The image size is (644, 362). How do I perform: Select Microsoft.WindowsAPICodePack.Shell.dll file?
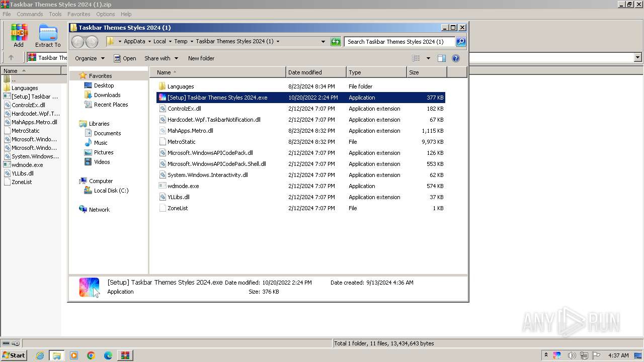217,164
